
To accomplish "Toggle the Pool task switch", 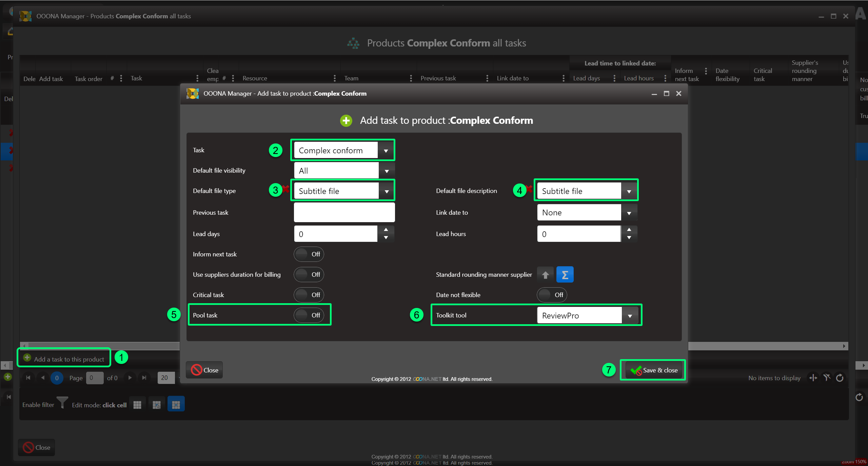I will click(x=309, y=315).
